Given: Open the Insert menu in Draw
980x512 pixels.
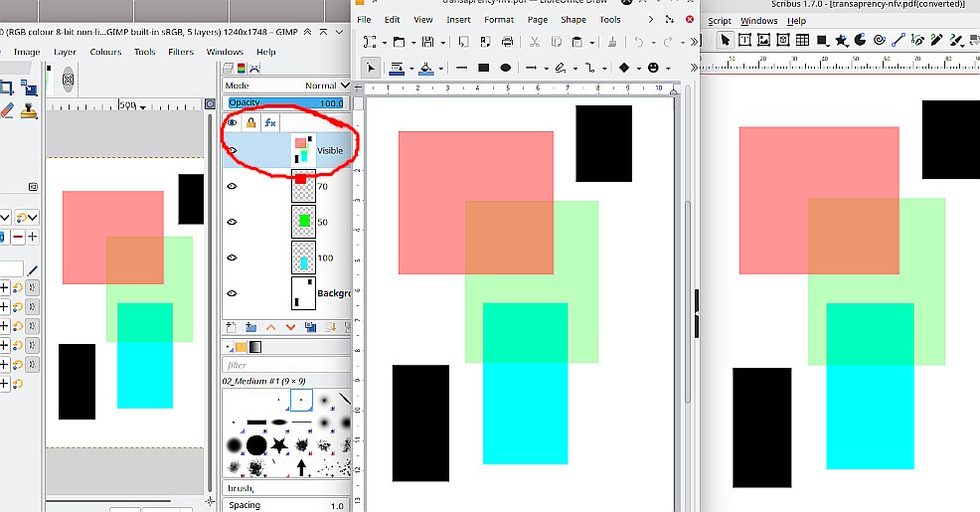Looking at the screenshot, I should coord(459,19).
